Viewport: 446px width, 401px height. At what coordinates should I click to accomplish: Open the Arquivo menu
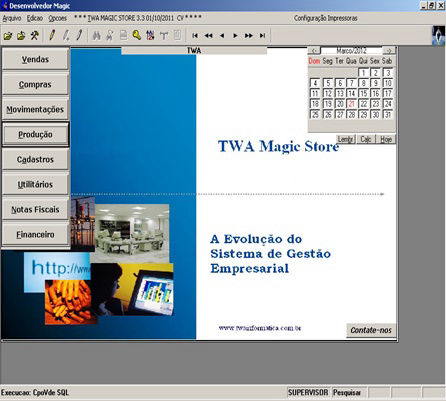tap(12, 18)
